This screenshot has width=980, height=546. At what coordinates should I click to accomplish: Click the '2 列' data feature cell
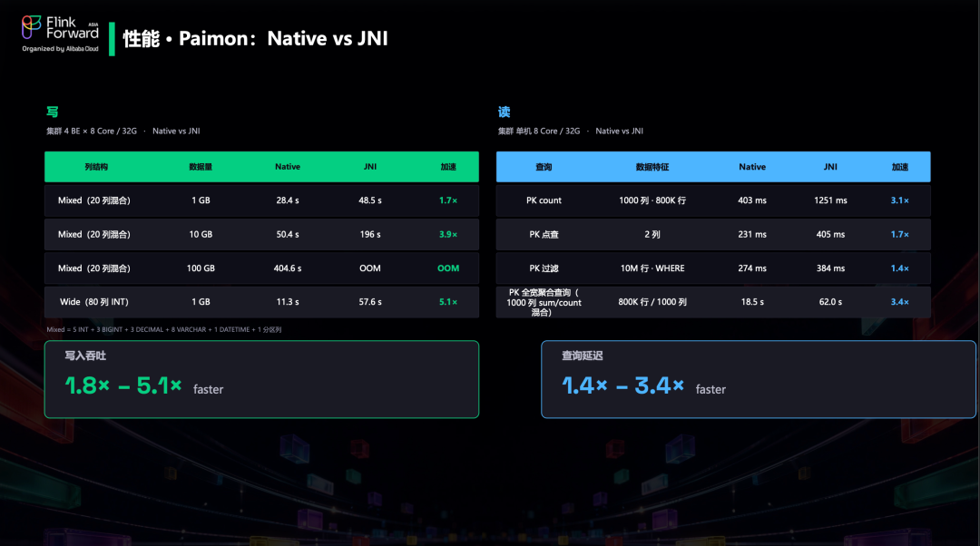coord(652,234)
